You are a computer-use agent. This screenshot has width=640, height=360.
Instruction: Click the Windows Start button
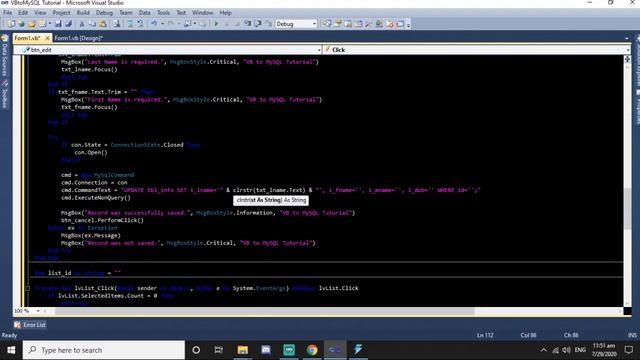coord(11,350)
